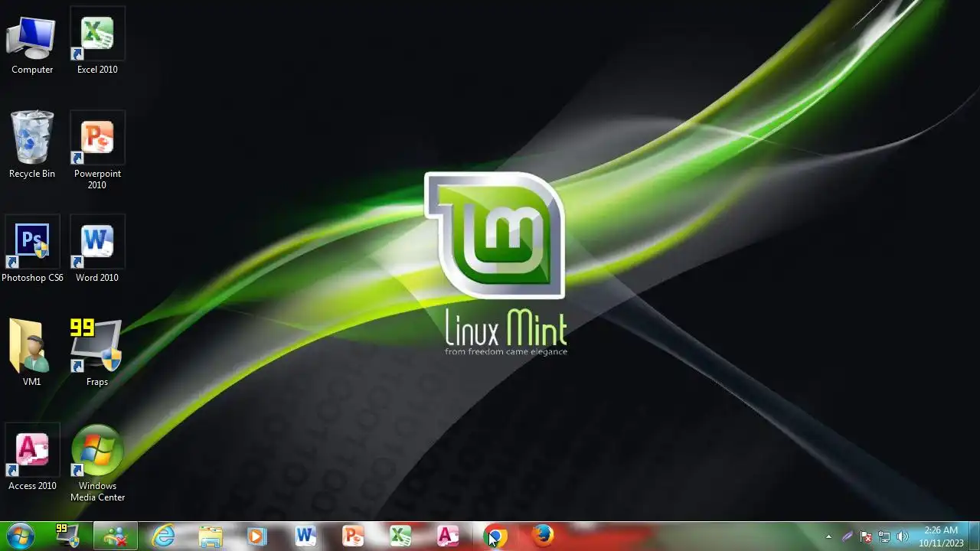Viewport: 980px width, 551px height.
Task: Launch PowerPoint from the taskbar
Action: 353,536
